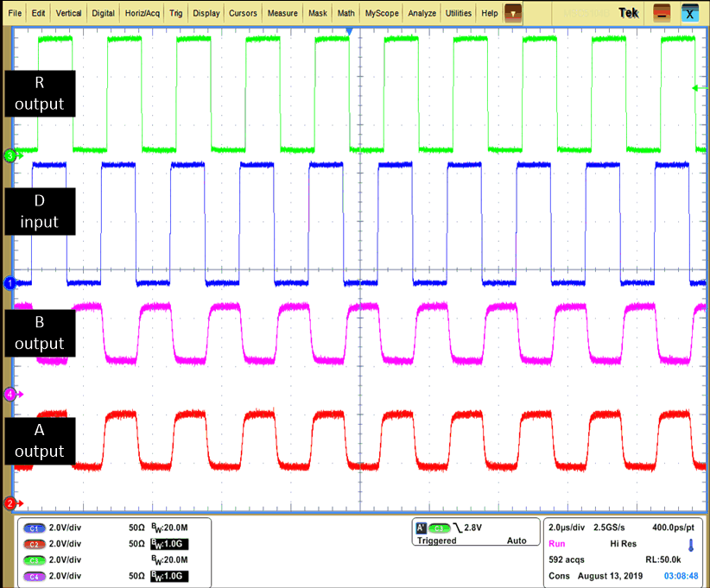
Task: Click the channel 3 marker on graticule edge
Action: click(x=8, y=156)
